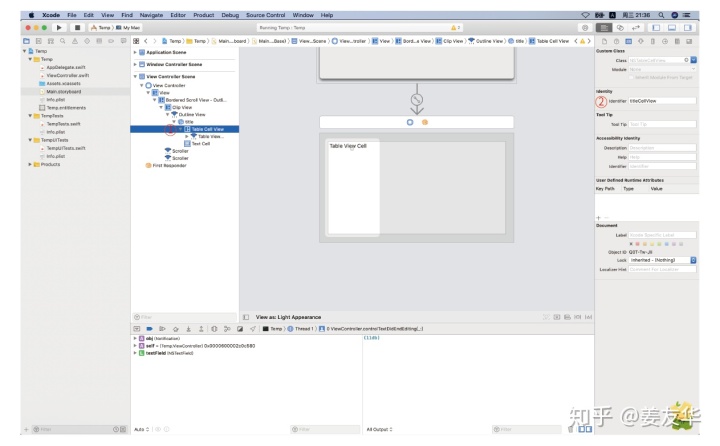Click the Run (play) button
Screen dimensions: 720x446
[59, 28]
